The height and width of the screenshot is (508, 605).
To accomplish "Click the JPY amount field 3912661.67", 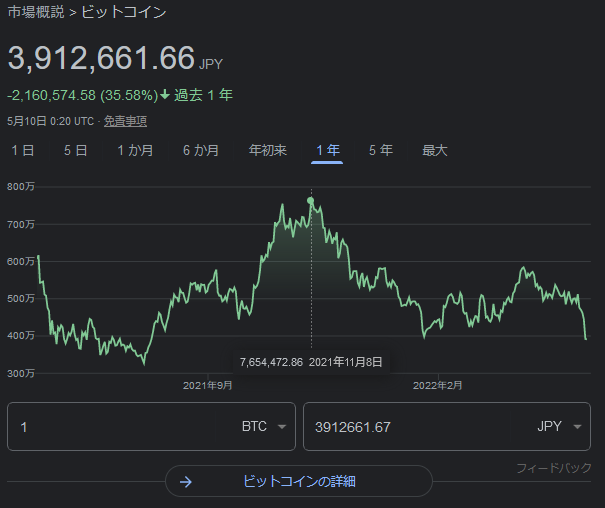I will pyautogui.click(x=409, y=427).
